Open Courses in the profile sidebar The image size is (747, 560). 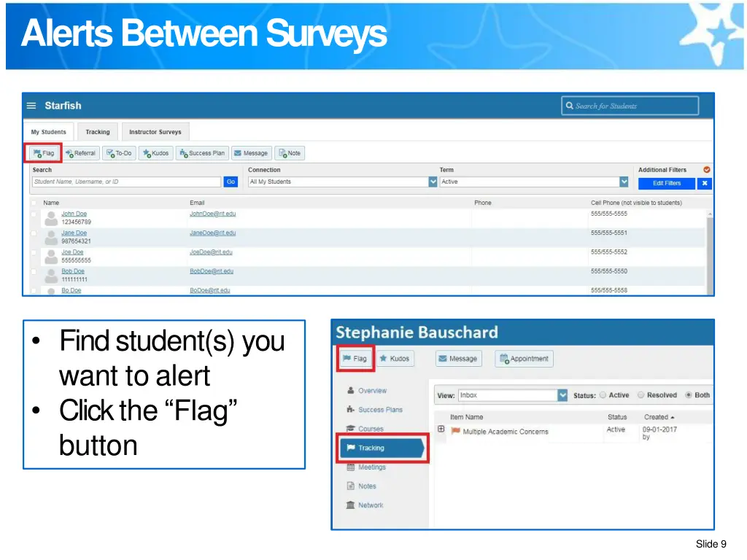tap(365, 429)
